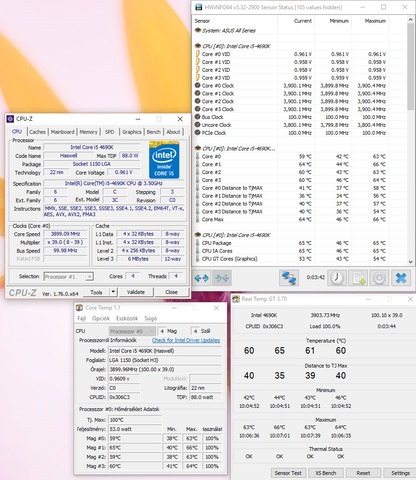Click Close button in CPU-Z

(172, 292)
